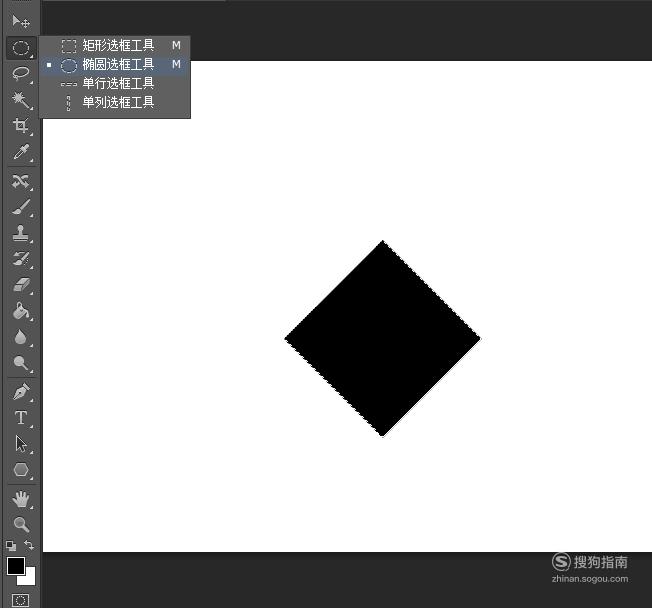The height and width of the screenshot is (608, 652).
Task: Select the Crop tool
Action: [x=21, y=126]
